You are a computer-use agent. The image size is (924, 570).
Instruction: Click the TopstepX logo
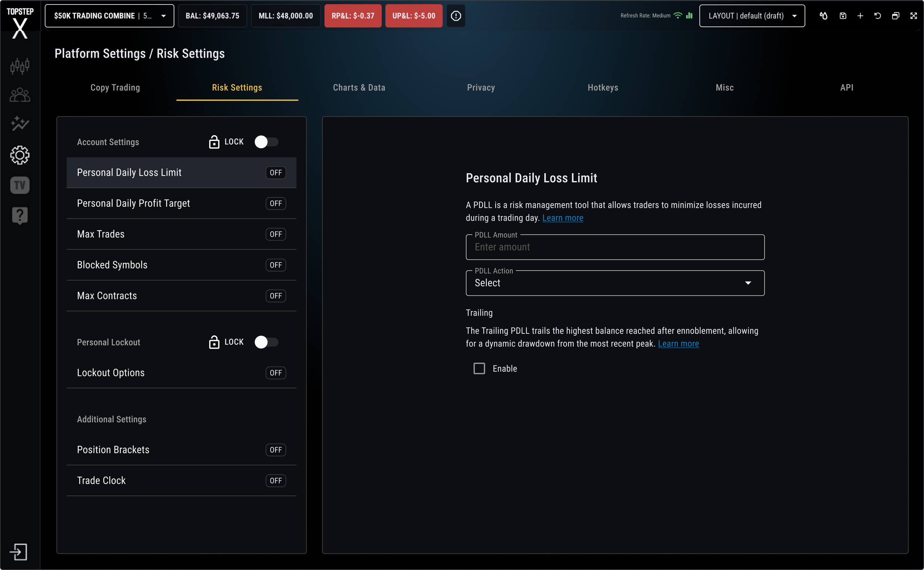pyautogui.click(x=20, y=23)
